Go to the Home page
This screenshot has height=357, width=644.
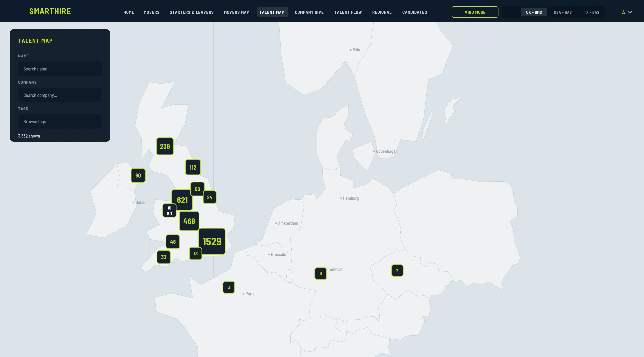click(129, 12)
